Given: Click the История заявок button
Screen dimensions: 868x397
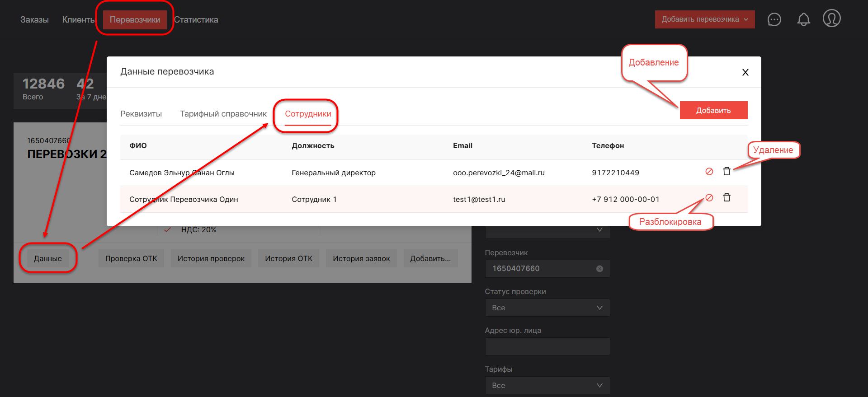Looking at the screenshot, I should (x=361, y=258).
